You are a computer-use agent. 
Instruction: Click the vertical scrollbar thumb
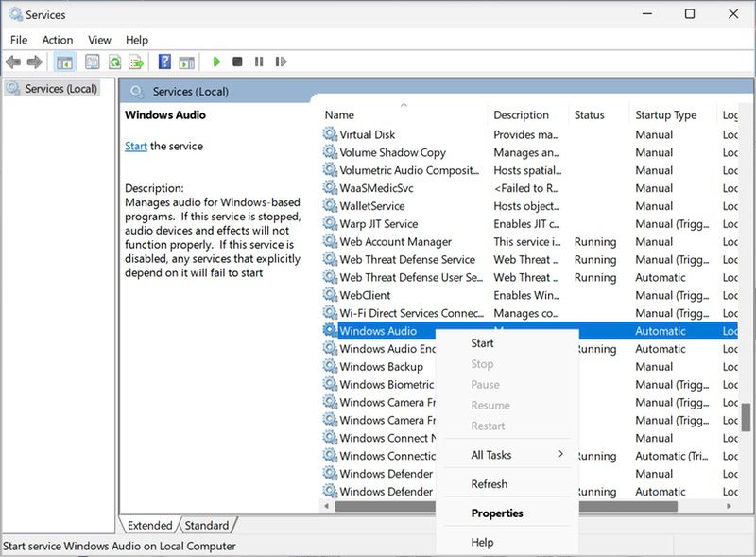(x=746, y=417)
